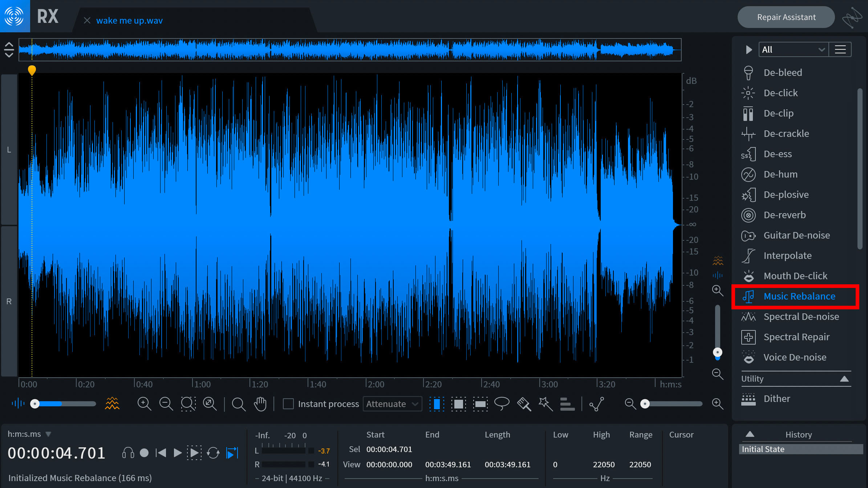Image resolution: width=868 pixels, height=488 pixels.
Task: Play only the selection
Action: click(194, 453)
